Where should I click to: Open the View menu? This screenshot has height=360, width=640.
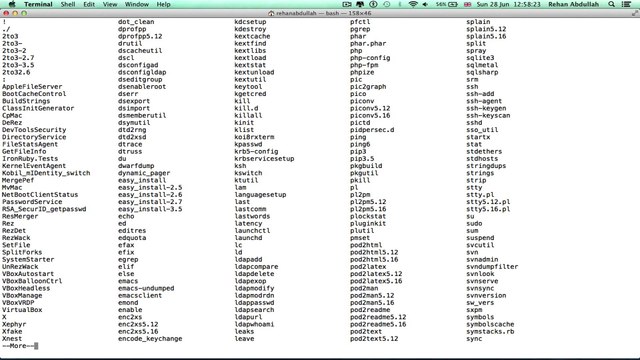pyautogui.click(x=110, y=4)
